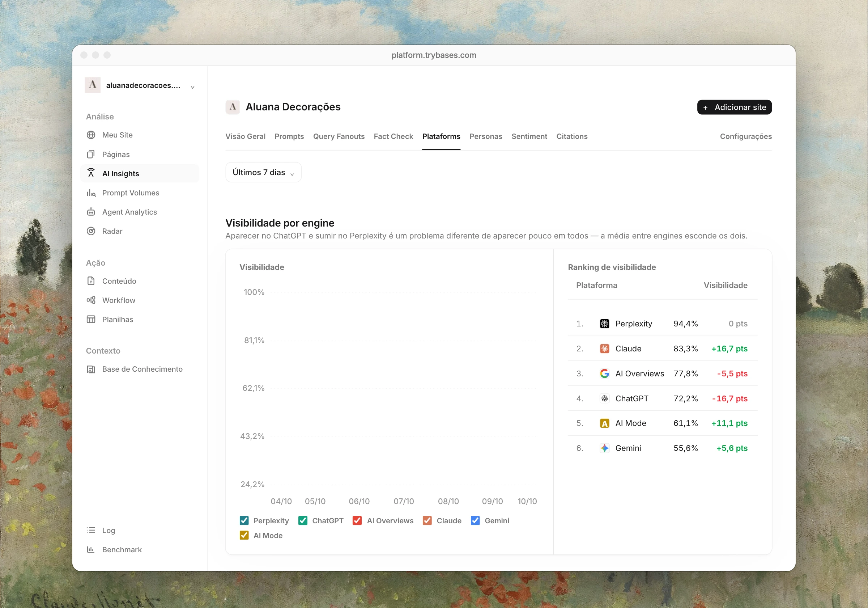Viewport: 868px width, 608px height.
Task: Click the Google AI Overviews logo
Action: click(604, 374)
